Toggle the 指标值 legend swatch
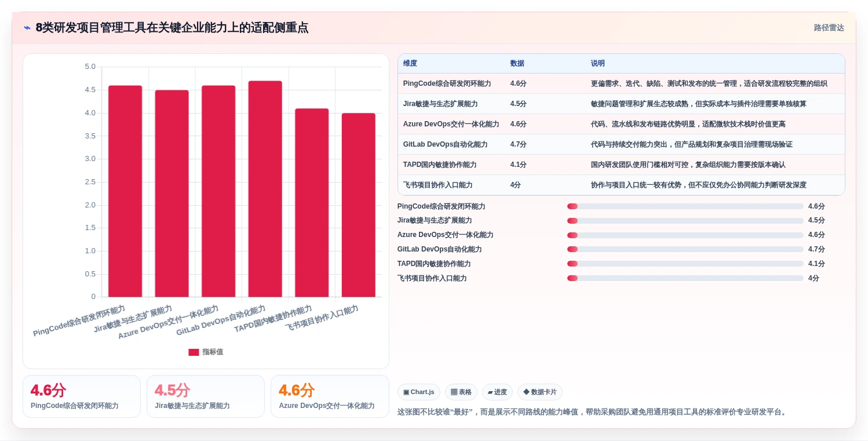Viewport: 868px width, 441px height. pos(194,352)
